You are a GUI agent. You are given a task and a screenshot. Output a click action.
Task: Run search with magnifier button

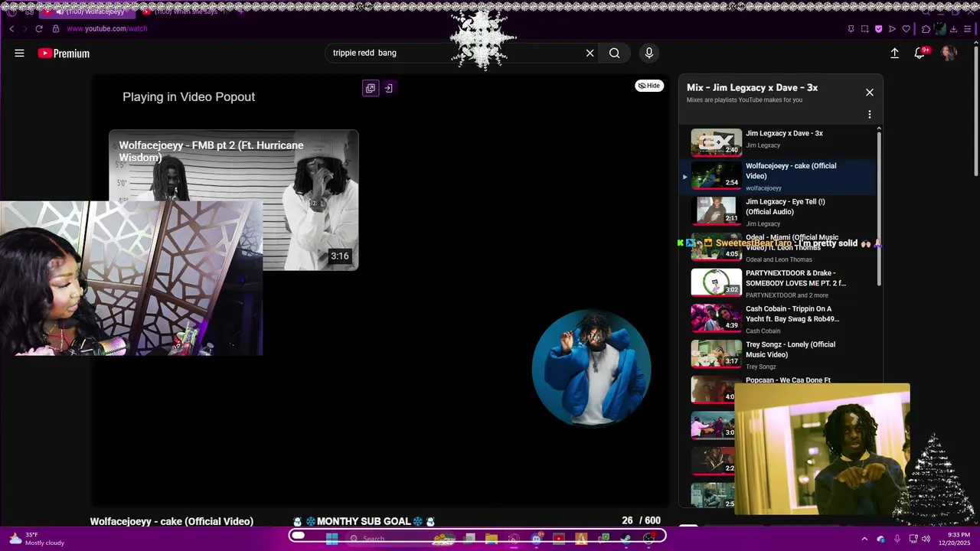coord(614,53)
